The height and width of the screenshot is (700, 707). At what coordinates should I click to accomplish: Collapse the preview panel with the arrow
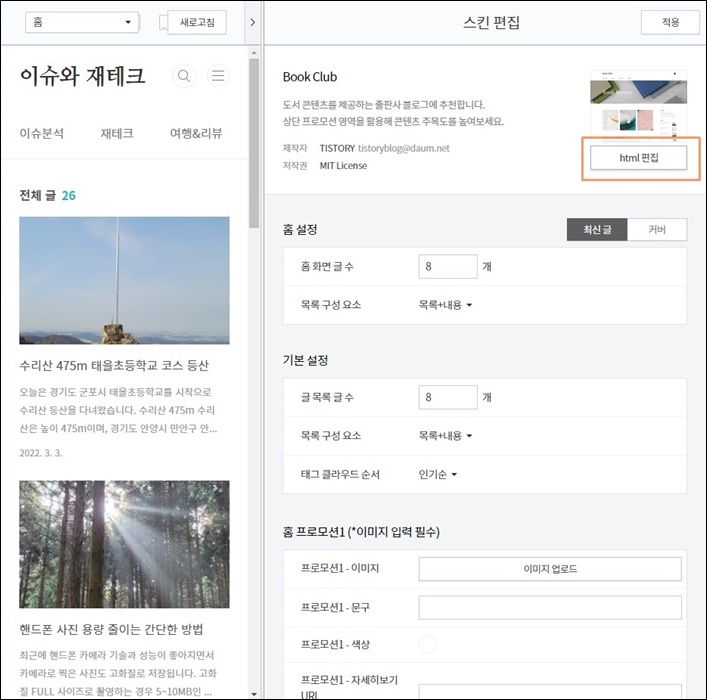(x=252, y=22)
